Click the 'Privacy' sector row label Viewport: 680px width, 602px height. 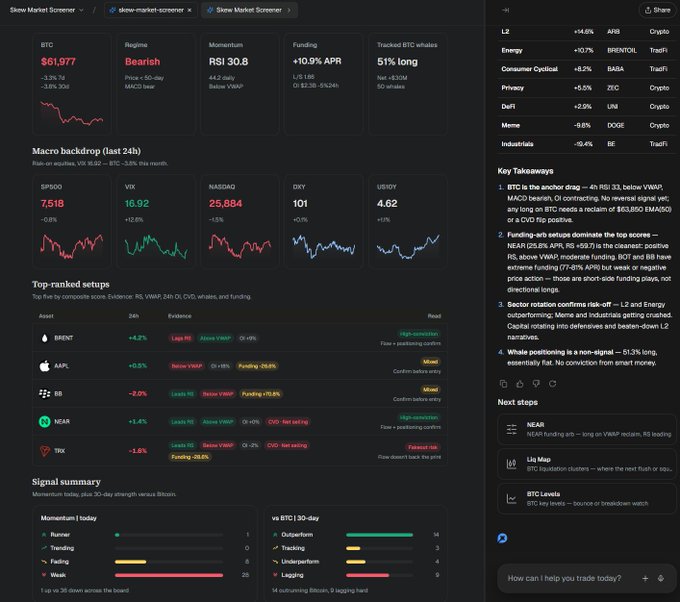coord(513,88)
